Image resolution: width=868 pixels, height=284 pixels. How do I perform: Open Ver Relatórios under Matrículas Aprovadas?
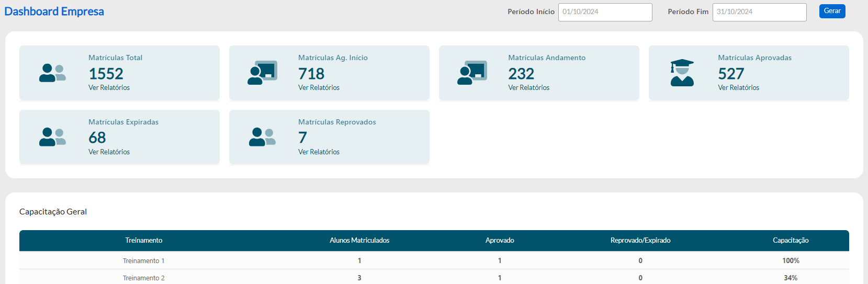click(x=738, y=88)
